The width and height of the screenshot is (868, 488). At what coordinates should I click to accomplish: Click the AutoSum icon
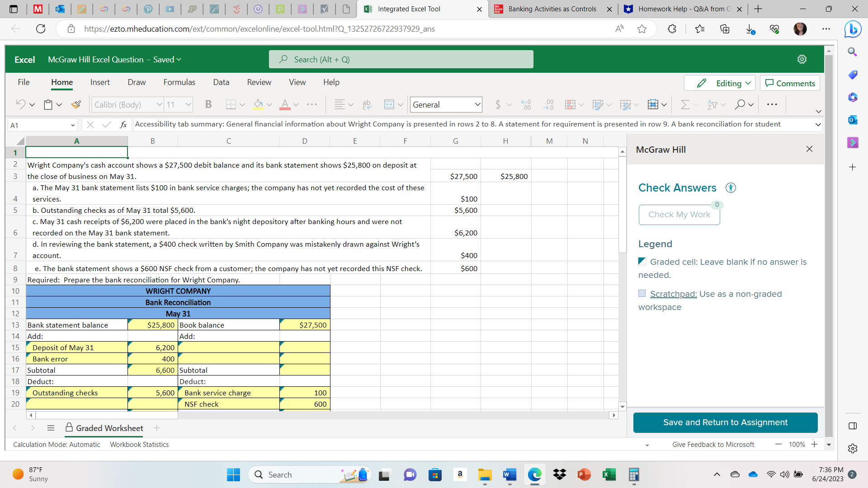click(684, 104)
